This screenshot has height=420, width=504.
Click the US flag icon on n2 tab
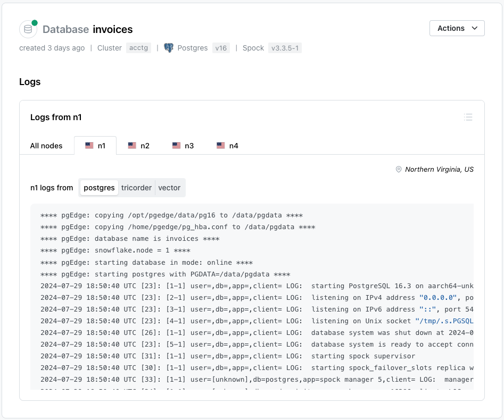tap(133, 146)
